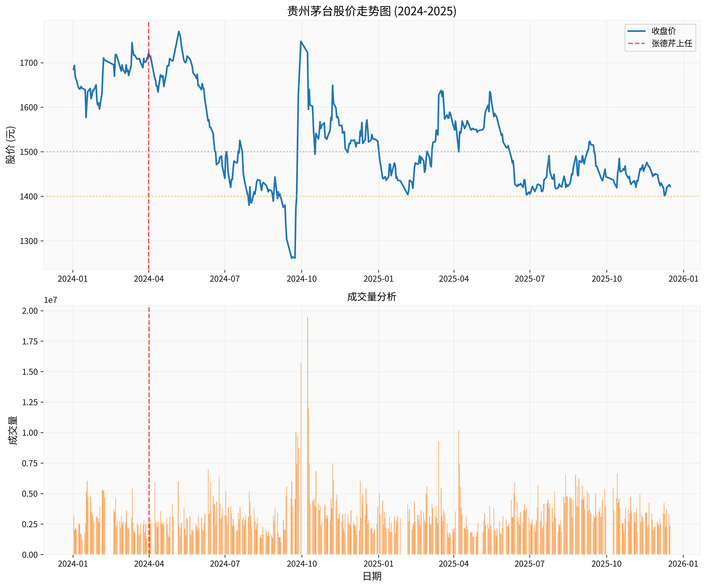Click the 0.75 tick on the volume axis
706x588 pixels.
pyautogui.click(x=30, y=463)
